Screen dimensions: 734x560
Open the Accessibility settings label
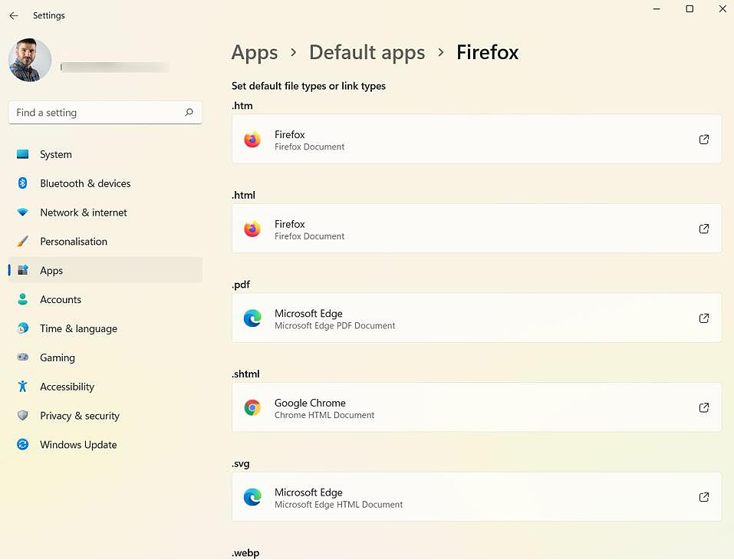67,387
